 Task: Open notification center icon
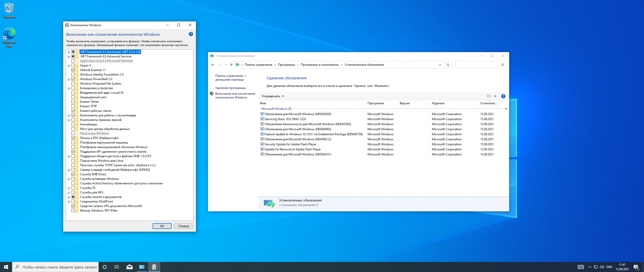tap(636, 267)
